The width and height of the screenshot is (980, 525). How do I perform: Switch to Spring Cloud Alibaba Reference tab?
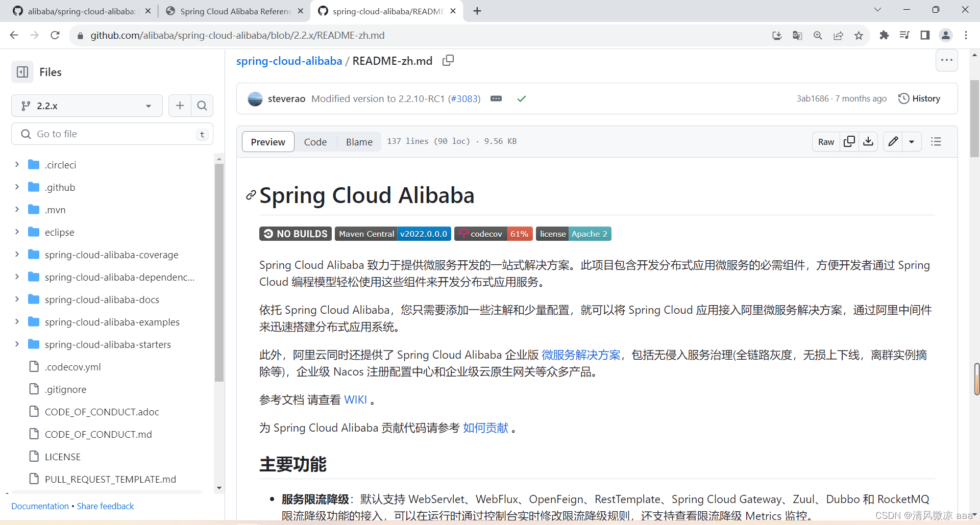[235, 11]
